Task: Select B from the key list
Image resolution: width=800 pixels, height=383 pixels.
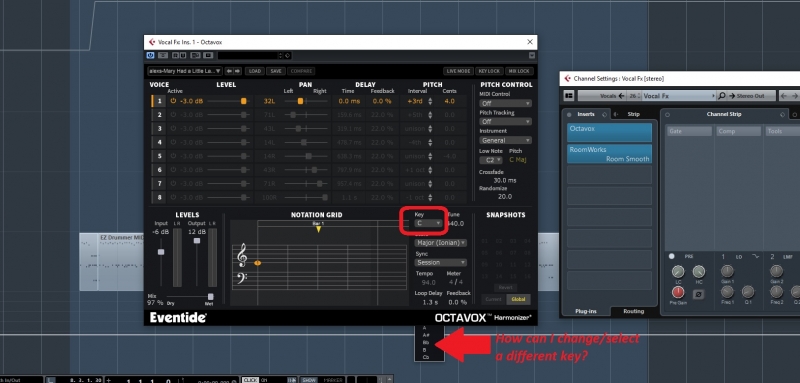Action: click(x=424, y=350)
